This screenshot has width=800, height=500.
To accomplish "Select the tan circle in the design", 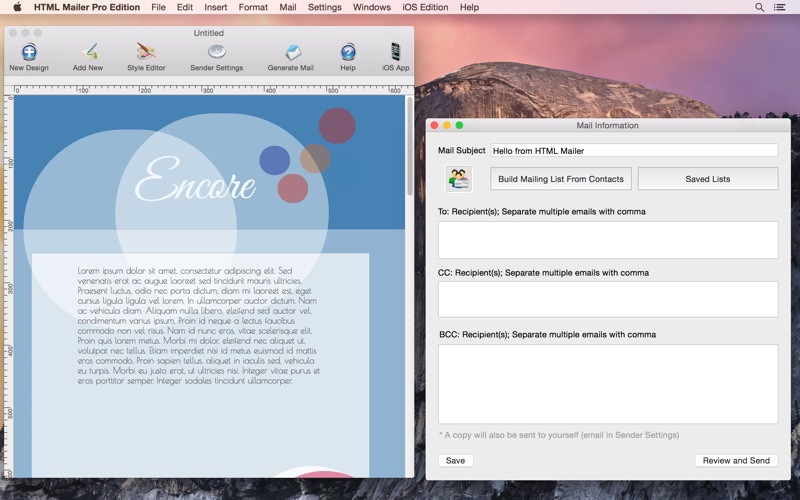I will 315,158.
